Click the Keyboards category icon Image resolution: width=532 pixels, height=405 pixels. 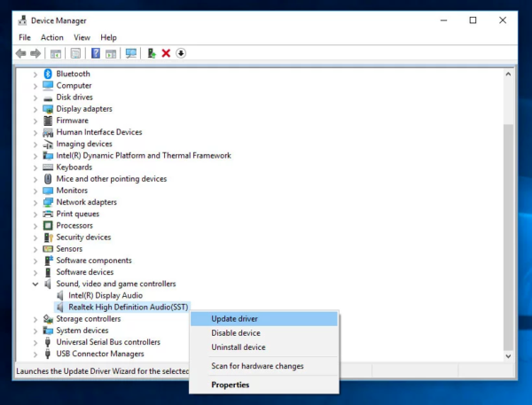pos(48,167)
